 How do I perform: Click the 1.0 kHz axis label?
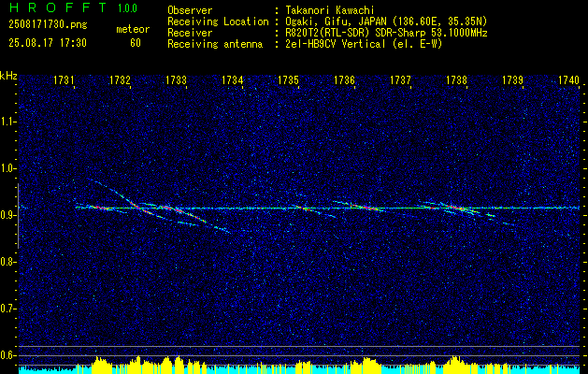(7, 168)
